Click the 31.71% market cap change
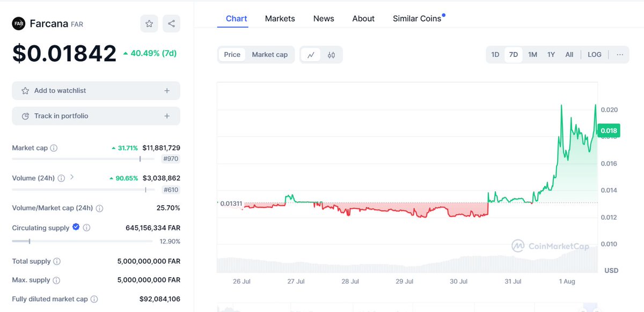 125,148
